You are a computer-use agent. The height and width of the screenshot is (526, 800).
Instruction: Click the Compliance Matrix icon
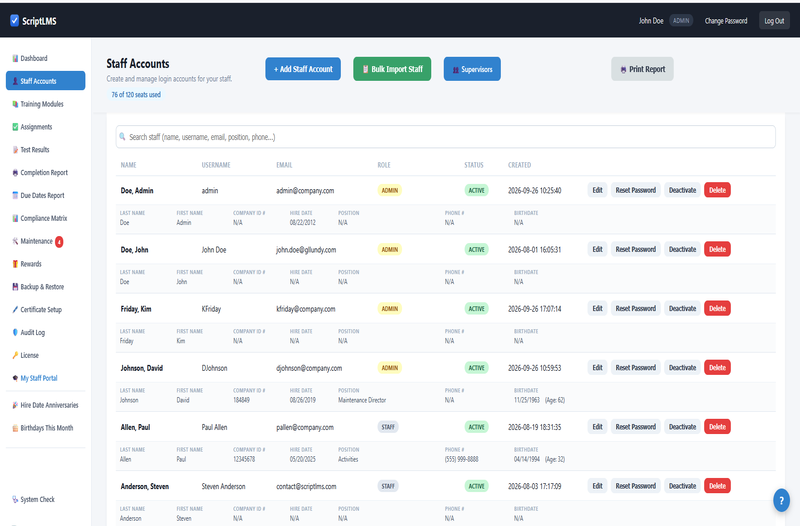click(x=15, y=218)
